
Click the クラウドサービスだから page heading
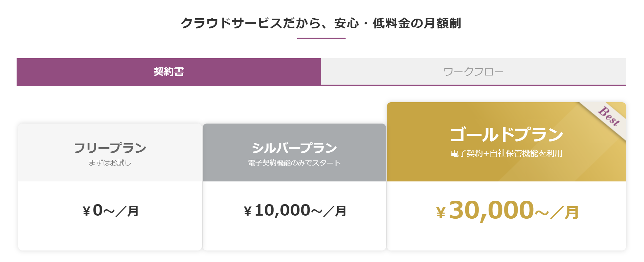(x=321, y=23)
